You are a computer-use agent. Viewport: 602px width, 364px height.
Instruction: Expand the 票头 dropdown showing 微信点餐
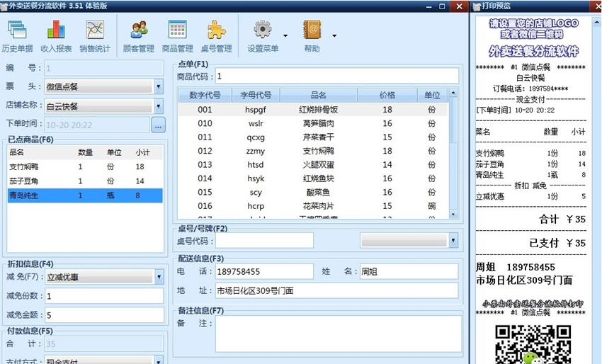click(158, 87)
